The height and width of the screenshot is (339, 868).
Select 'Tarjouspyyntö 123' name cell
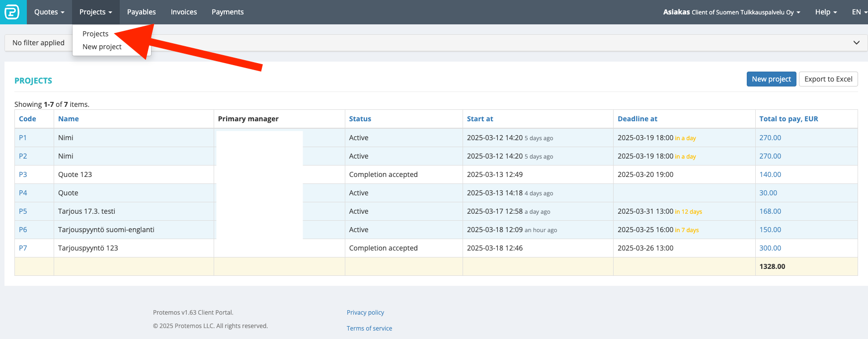point(134,248)
